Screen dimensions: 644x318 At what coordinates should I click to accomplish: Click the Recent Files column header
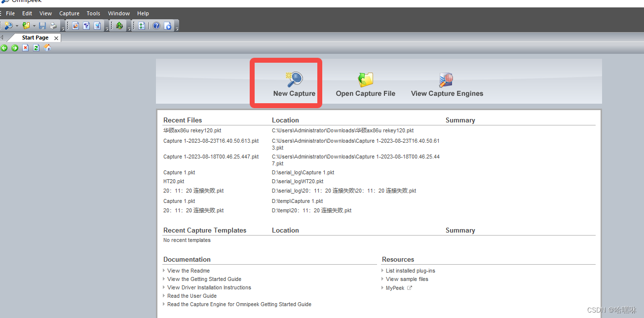point(183,120)
